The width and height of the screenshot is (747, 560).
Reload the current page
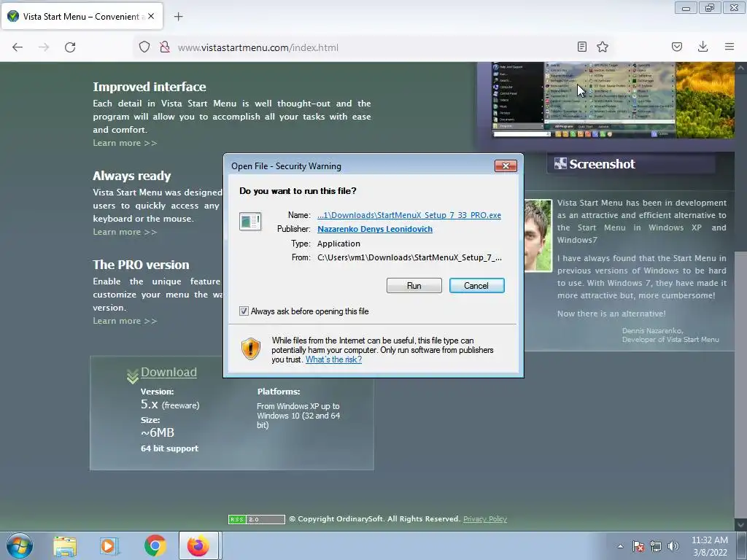tap(70, 47)
